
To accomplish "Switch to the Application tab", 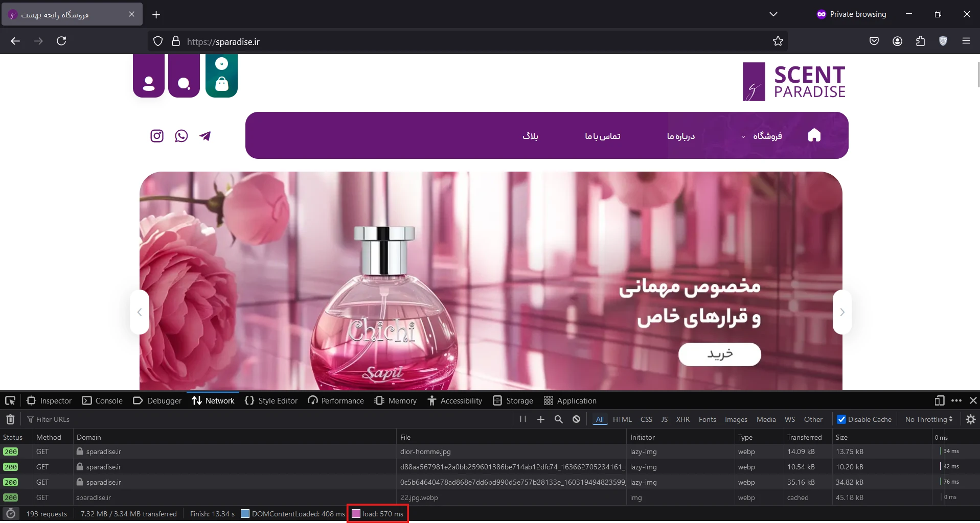I will click(x=570, y=400).
